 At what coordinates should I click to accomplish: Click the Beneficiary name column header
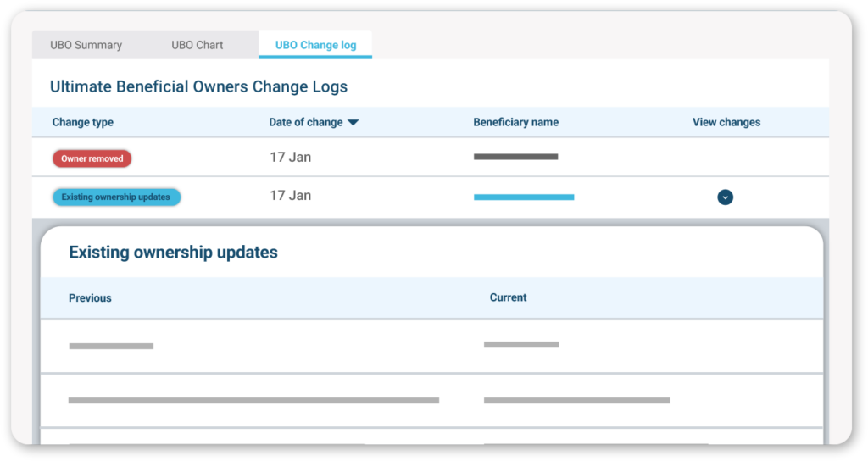515,122
